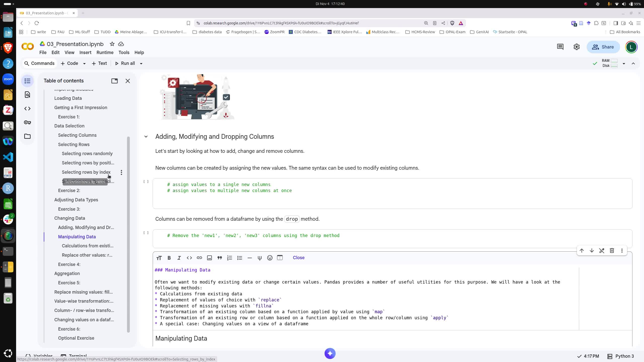Add a new Text cell
644x362 pixels.
tap(99, 63)
